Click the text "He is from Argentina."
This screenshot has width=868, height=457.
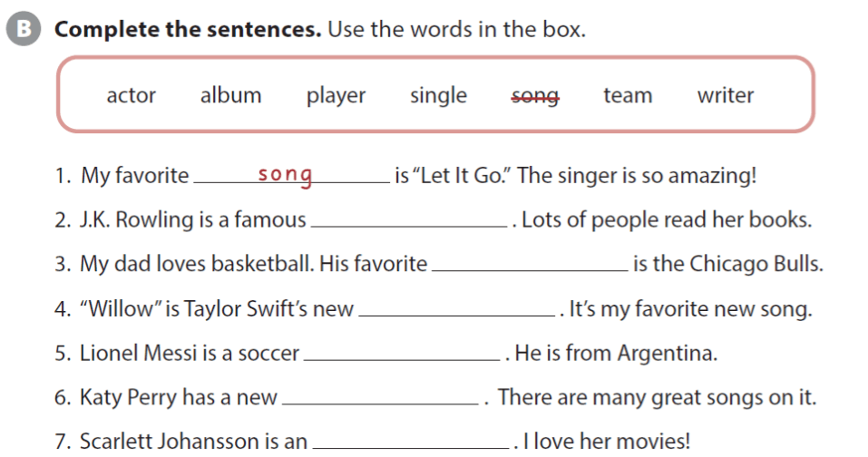pos(616,353)
